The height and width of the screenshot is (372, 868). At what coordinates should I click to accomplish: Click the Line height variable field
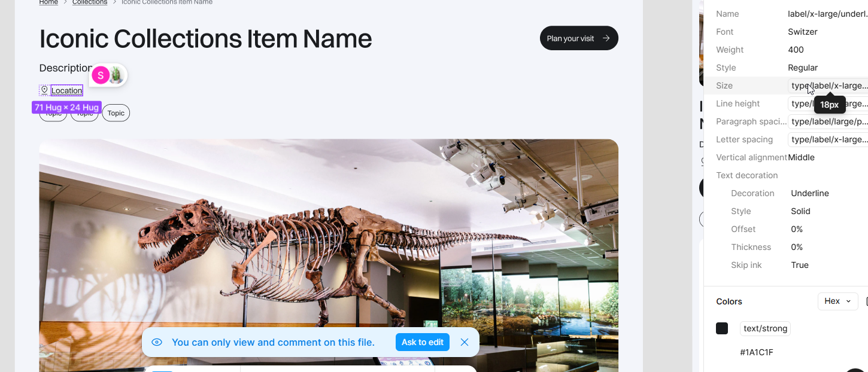coord(828,103)
